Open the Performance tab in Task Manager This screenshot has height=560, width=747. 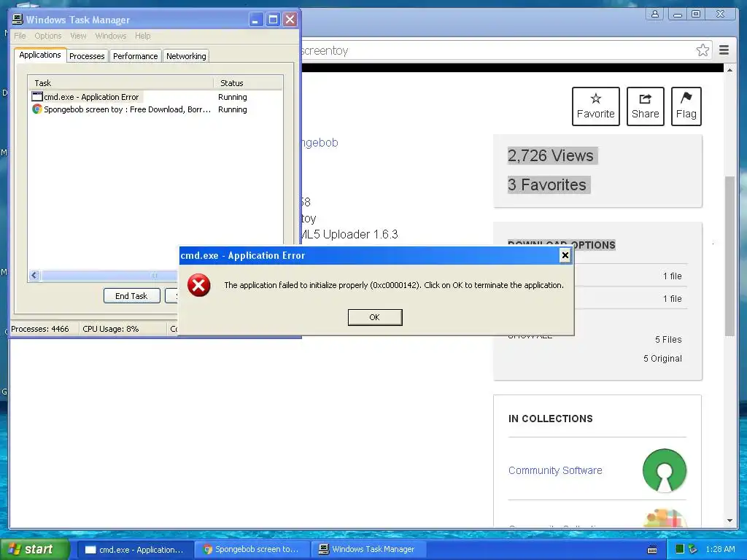click(135, 55)
